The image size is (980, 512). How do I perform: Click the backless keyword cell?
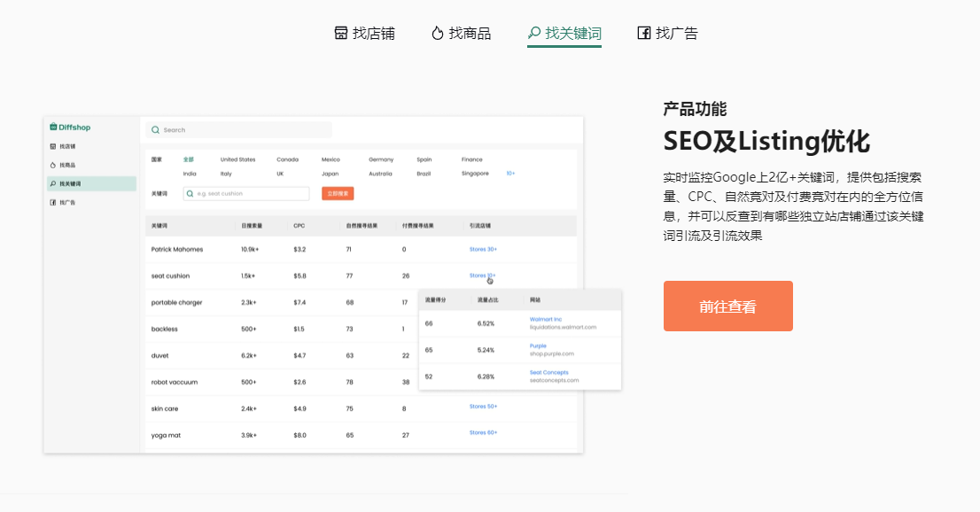[165, 329]
